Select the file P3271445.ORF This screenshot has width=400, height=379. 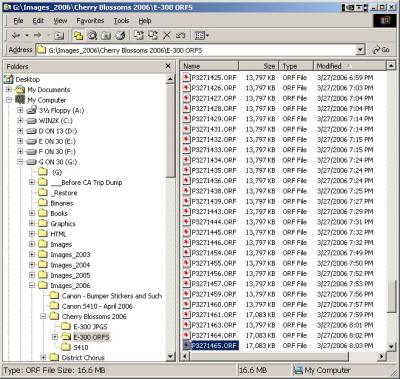tap(214, 232)
